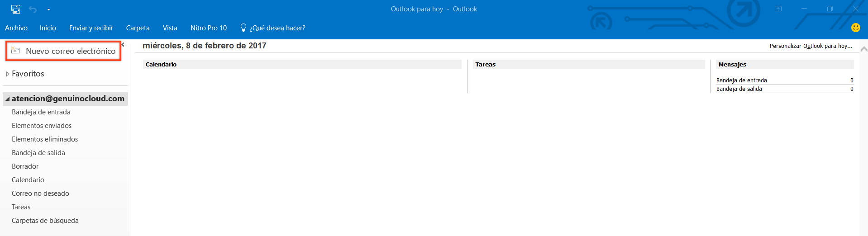
Task: Collapse the atencion@genuinocloud.com account tree
Action: click(x=7, y=99)
